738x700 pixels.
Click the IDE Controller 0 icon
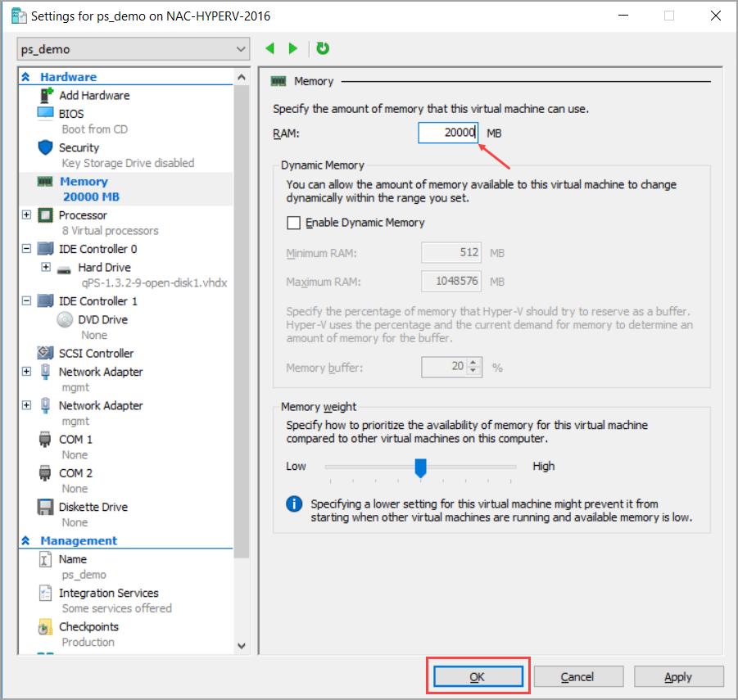pyautogui.click(x=45, y=248)
